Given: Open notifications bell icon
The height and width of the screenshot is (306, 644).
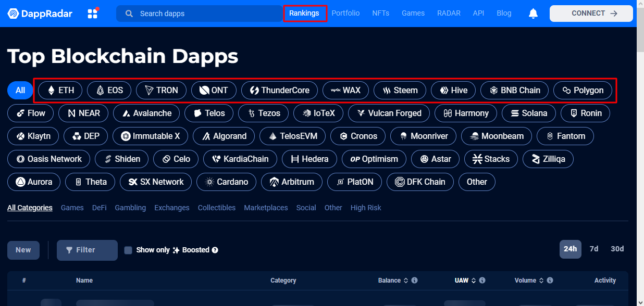Looking at the screenshot, I should 533,14.
